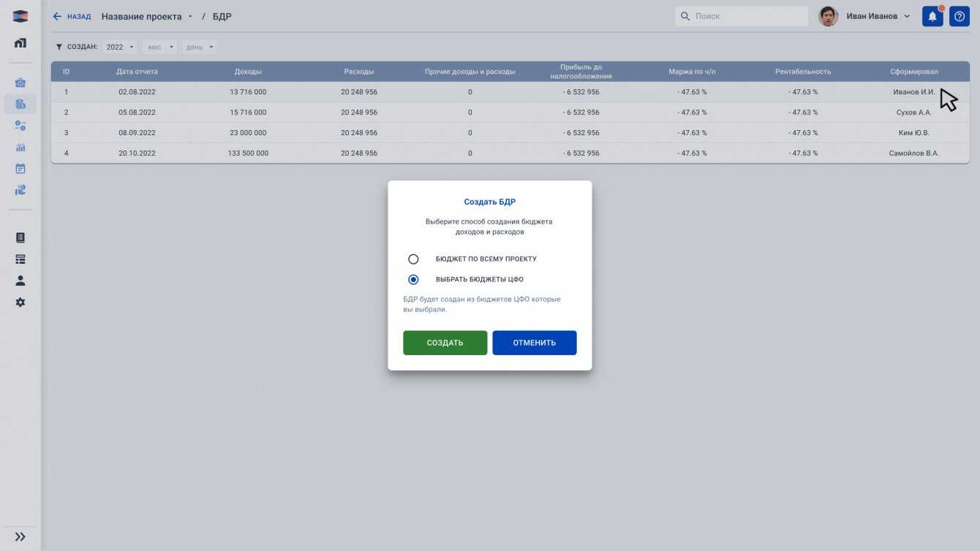980x551 pixels.
Task: Open the 2022 year filter dropdown
Action: [x=120, y=47]
